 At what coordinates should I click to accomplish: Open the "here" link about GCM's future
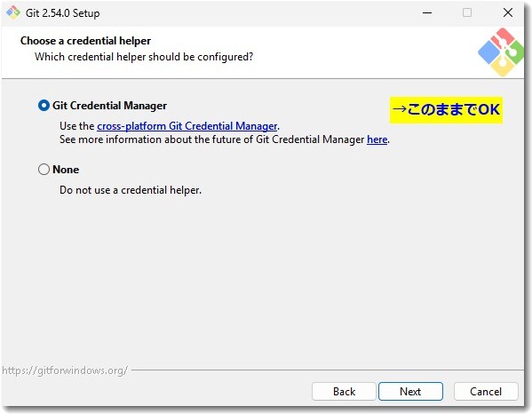point(377,139)
